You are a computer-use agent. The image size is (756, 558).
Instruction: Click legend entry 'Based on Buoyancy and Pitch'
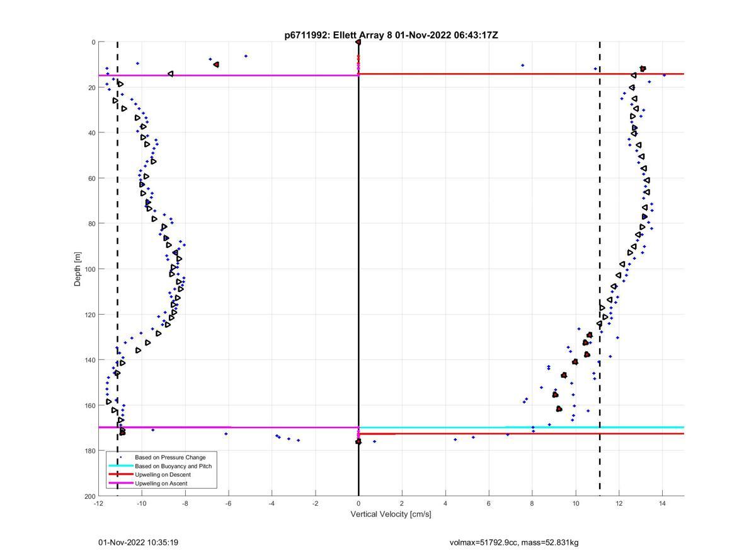(173, 466)
